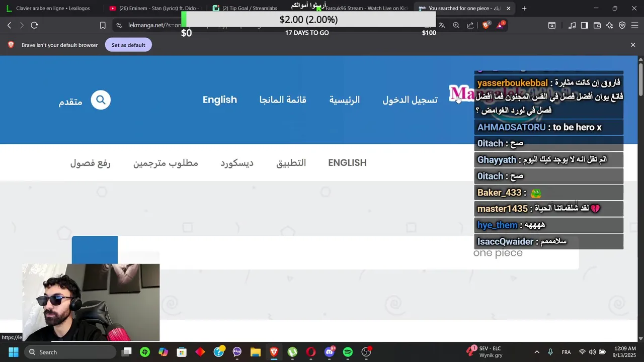Open مطلوب مترجمين translators wanted link
The width and height of the screenshot is (644, 362).
(x=166, y=163)
